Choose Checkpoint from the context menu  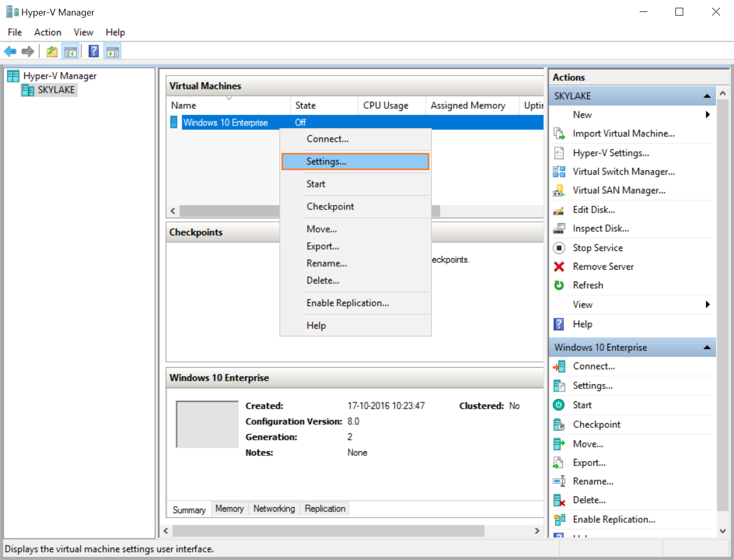tap(355, 206)
